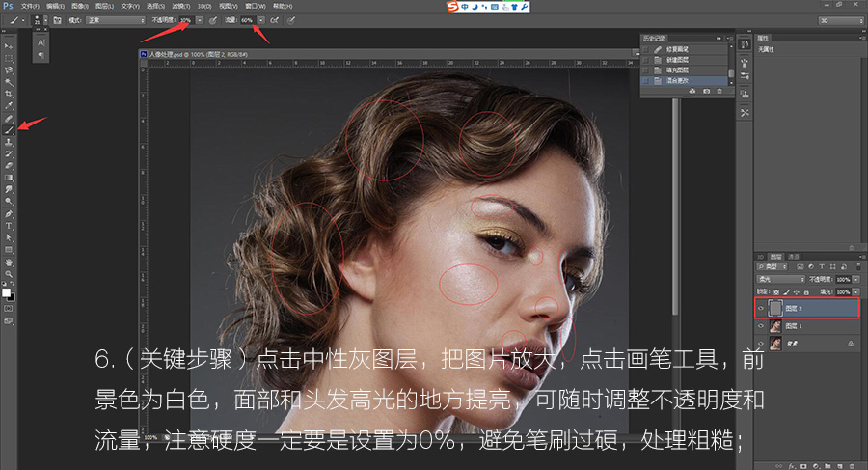Image resolution: width=868 pixels, height=470 pixels.
Task: Select the Dodge tool
Action: click(x=9, y=202)
